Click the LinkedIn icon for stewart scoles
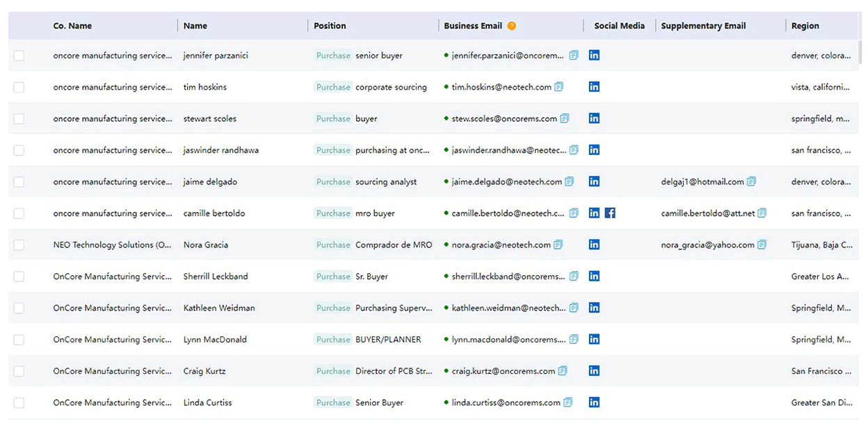This screenshot has width=868, height=426. tap(594, 119)
